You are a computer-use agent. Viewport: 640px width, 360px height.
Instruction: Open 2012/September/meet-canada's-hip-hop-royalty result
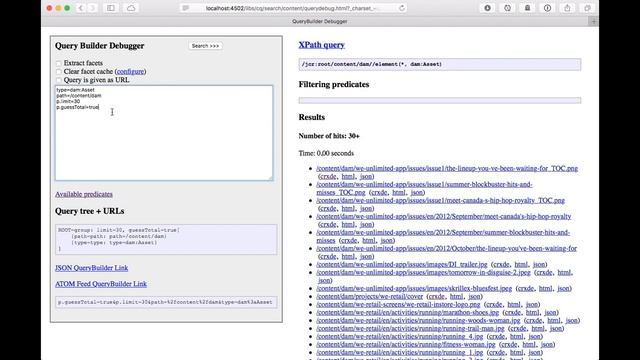pyautogui.click(x=444, y=216)
